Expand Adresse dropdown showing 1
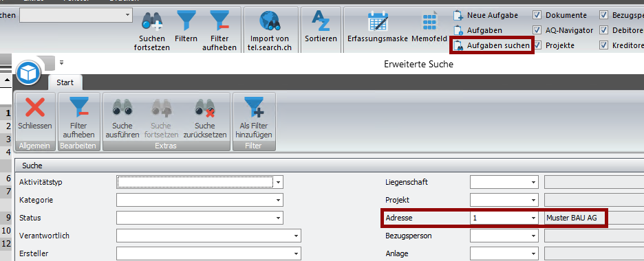Image resolution: width=644 pixels, height=261 pixels. click(533, 218)
